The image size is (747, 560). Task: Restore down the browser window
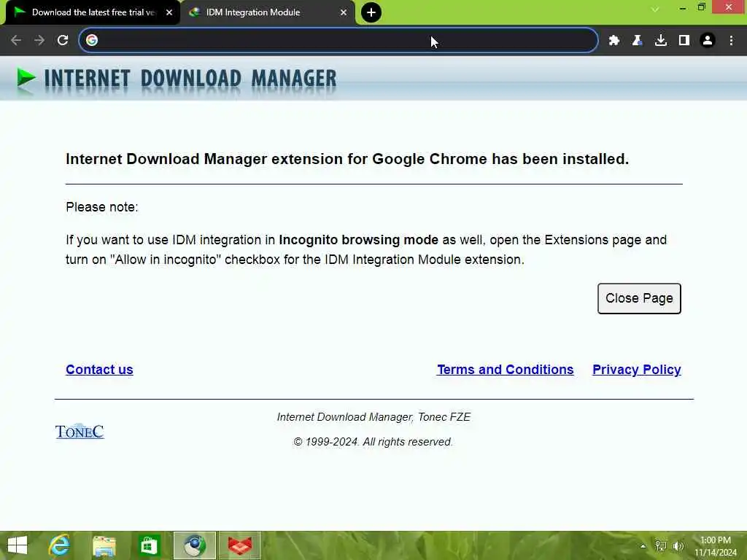pyautogui.click(x=701, y=7)
